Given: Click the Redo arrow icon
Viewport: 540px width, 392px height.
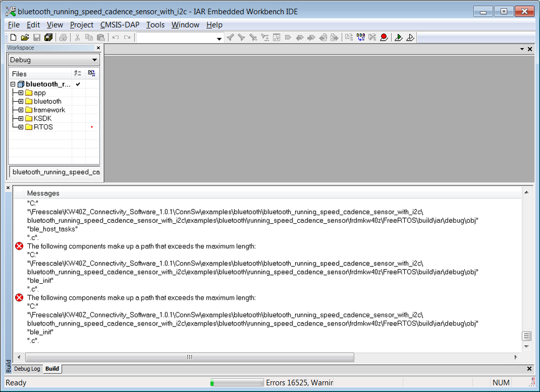Looking at the screenshot, I should (x=127, y=37).
